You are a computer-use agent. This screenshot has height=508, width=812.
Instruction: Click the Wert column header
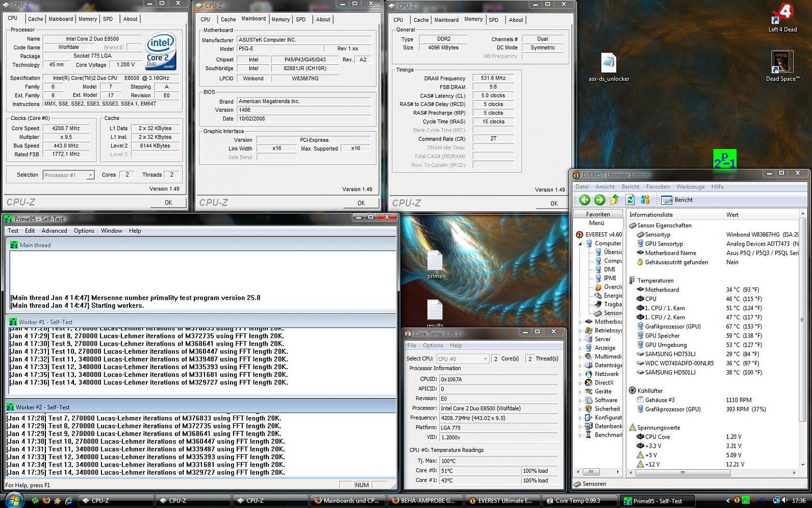(x=760, y=215)
